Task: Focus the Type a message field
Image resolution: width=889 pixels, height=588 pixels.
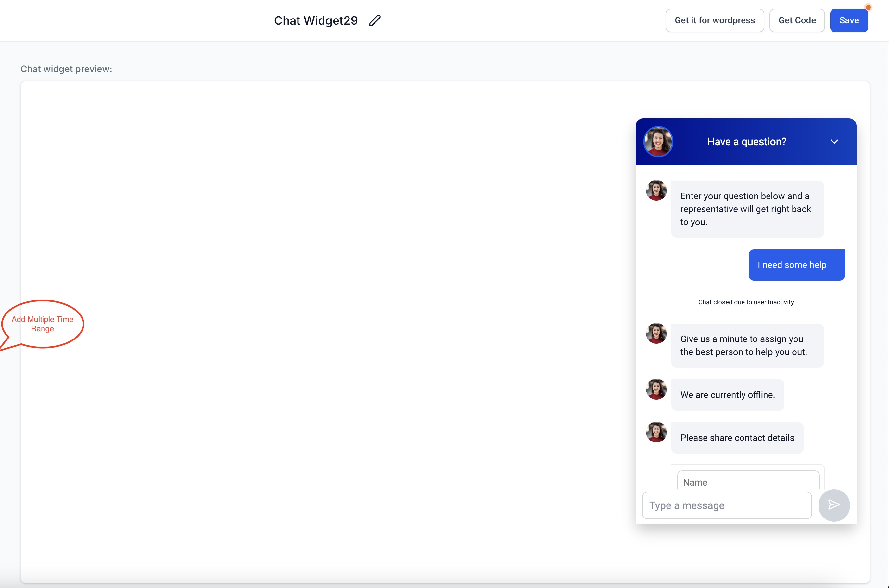Action: pos(727,505)
